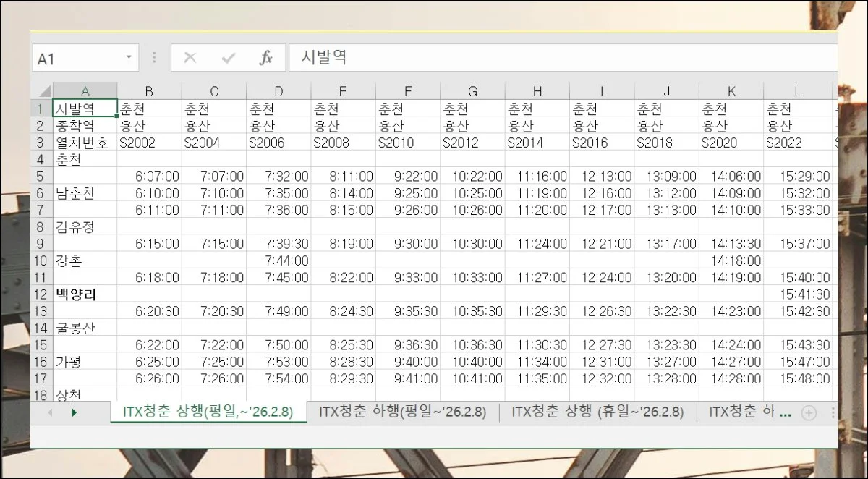
Task: Add a new sheet with the plus button
Action: point(809,412)
